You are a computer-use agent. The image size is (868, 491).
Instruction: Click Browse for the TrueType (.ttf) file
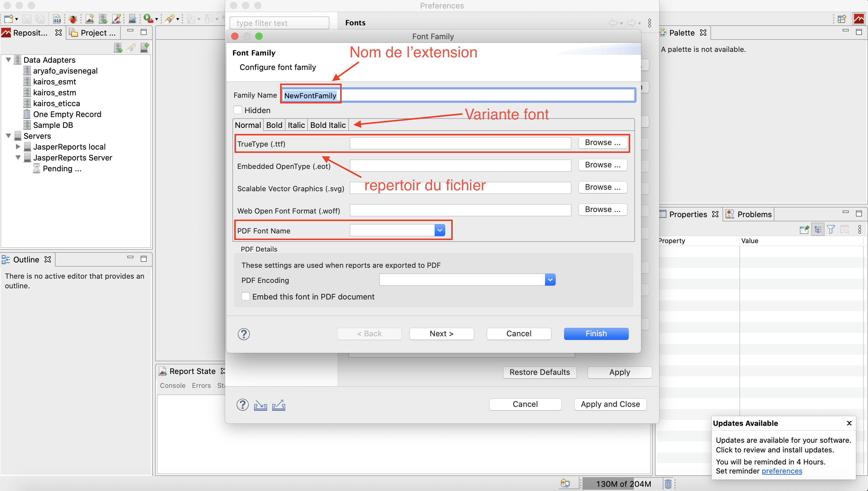(602, 142)
